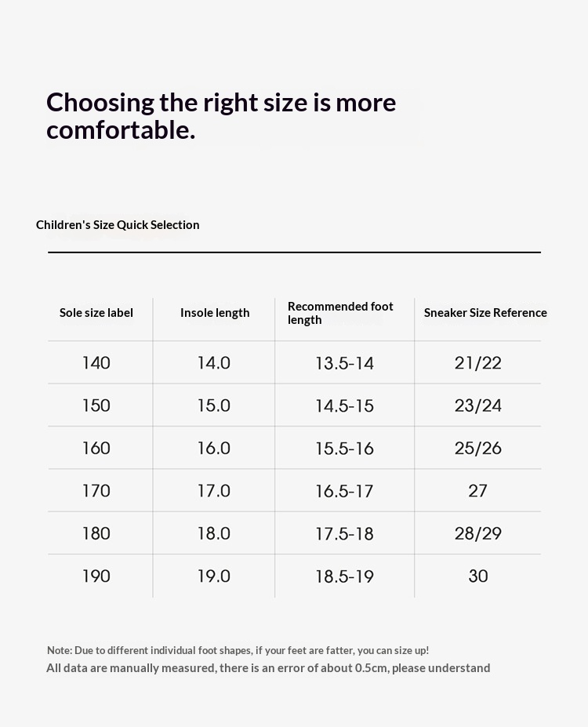This screenshot has width=588, height=727.
Task: Select the foot length 17.5-18 cell
Action: [x=344, y=533]
